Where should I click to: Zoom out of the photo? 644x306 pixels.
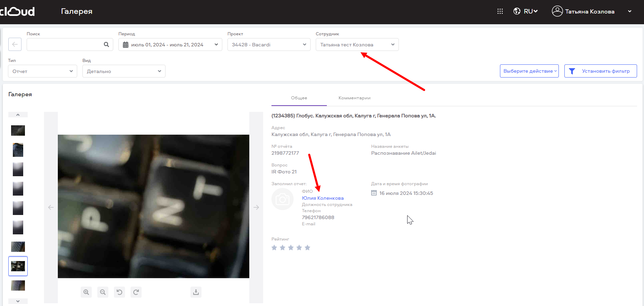(x=103, y=292)
